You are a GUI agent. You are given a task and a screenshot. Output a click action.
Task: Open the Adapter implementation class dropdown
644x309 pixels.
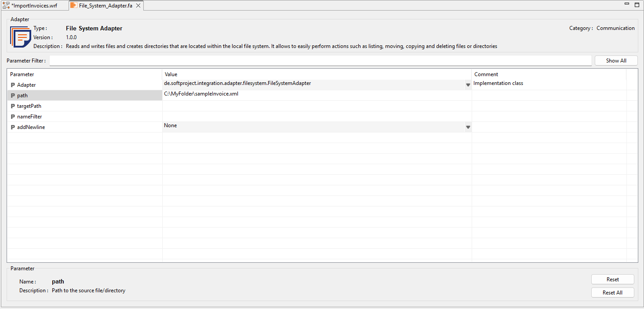coord(468,85)
